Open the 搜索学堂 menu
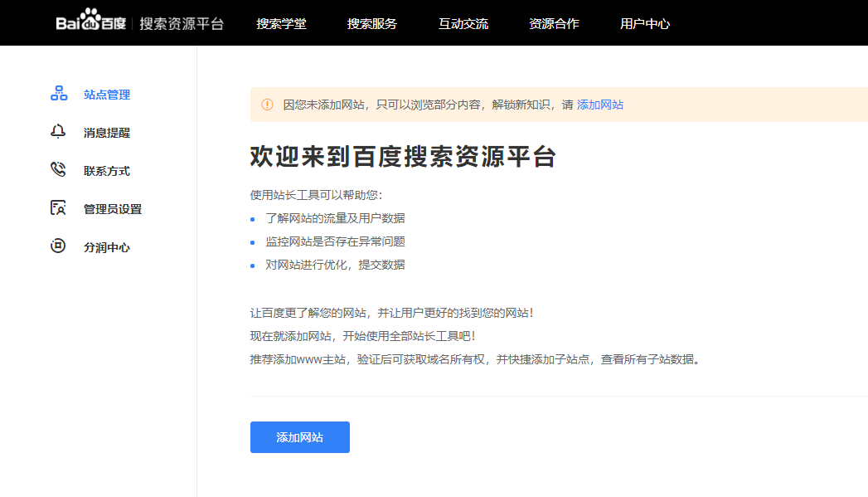868x497 pixels. (281, 24)
